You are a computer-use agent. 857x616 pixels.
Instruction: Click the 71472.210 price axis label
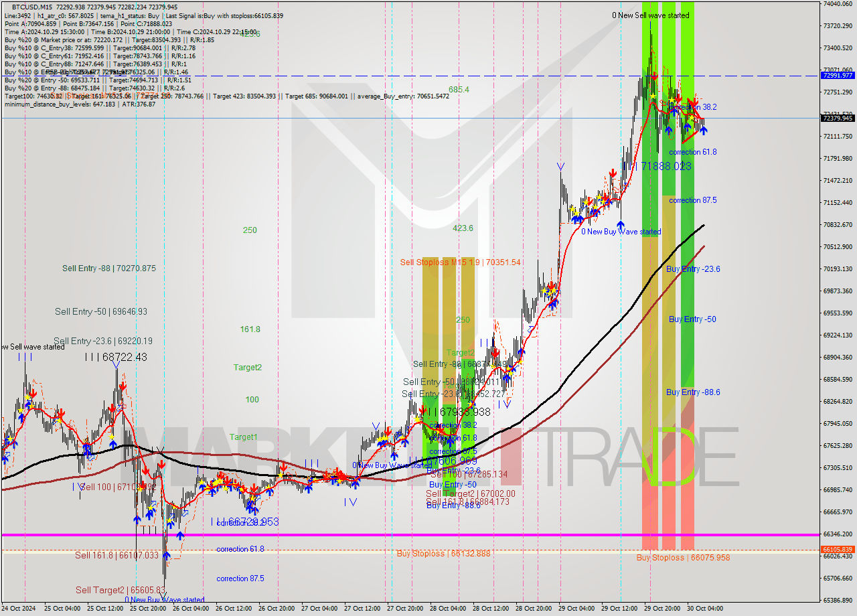coord(838,181)
